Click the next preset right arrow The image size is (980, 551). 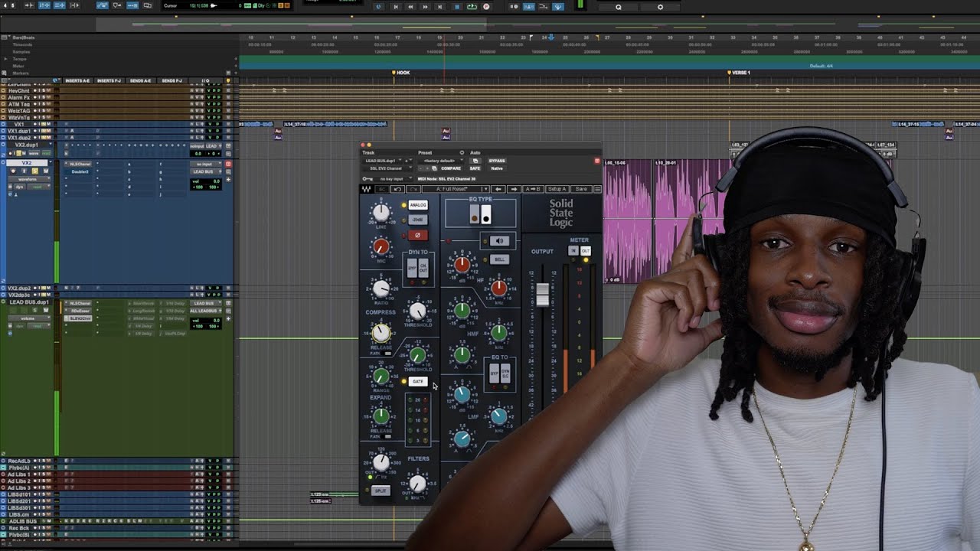tap(514, 189)
